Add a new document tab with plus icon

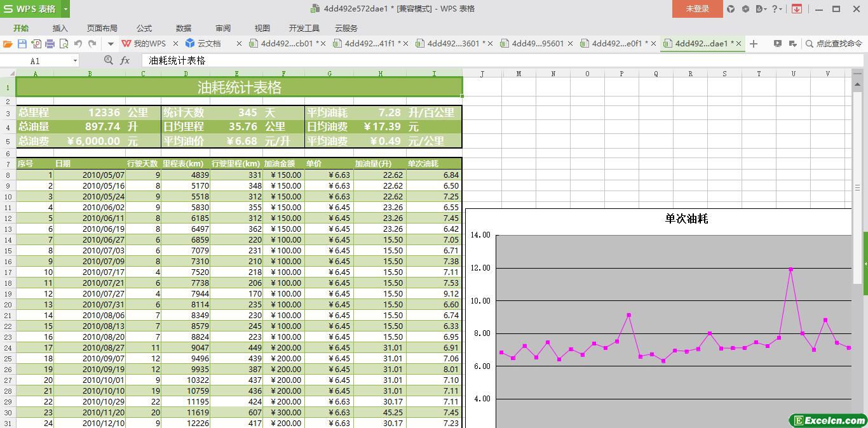tap(754, 44)
